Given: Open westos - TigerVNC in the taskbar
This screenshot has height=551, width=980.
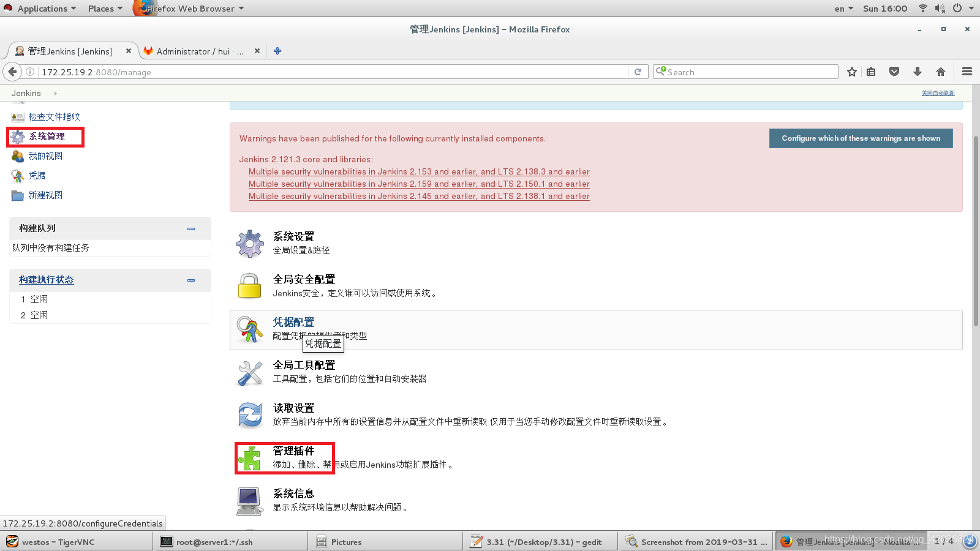Looking at the screenshot, I should (x=77, y=542).
